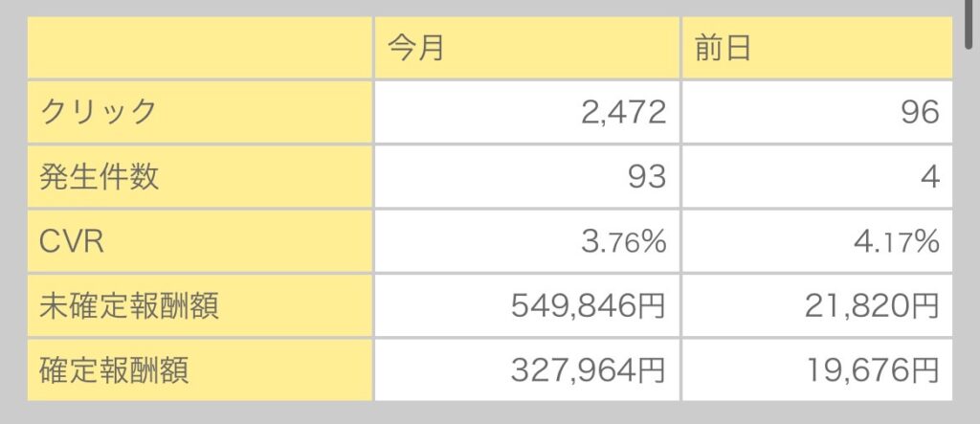
Task: Click the 4.17% previous-day CVR cell
Action: pos(817,241)
